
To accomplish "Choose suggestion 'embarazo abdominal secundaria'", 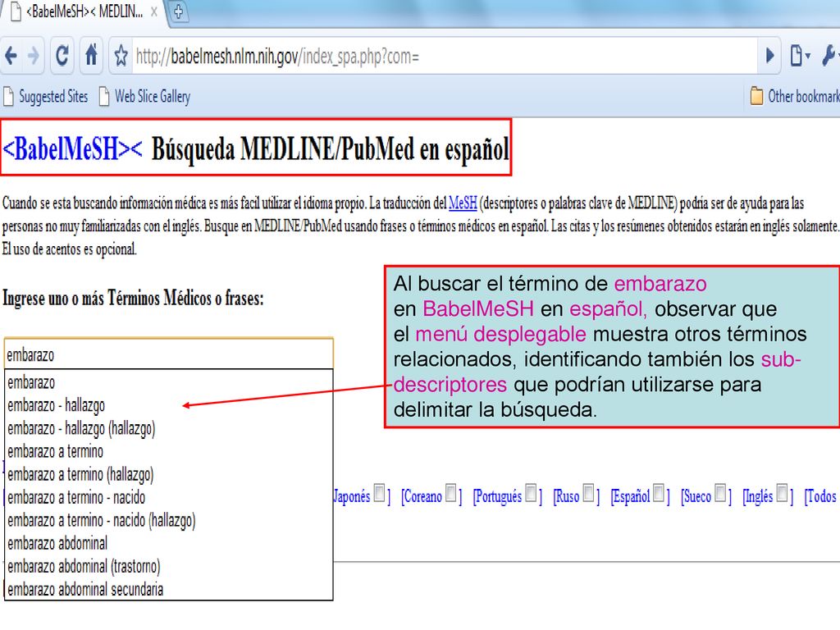I will coord(169,589).
